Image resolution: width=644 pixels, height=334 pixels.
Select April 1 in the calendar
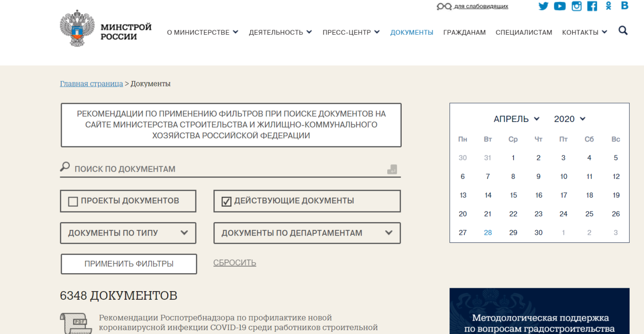point(513,158)
